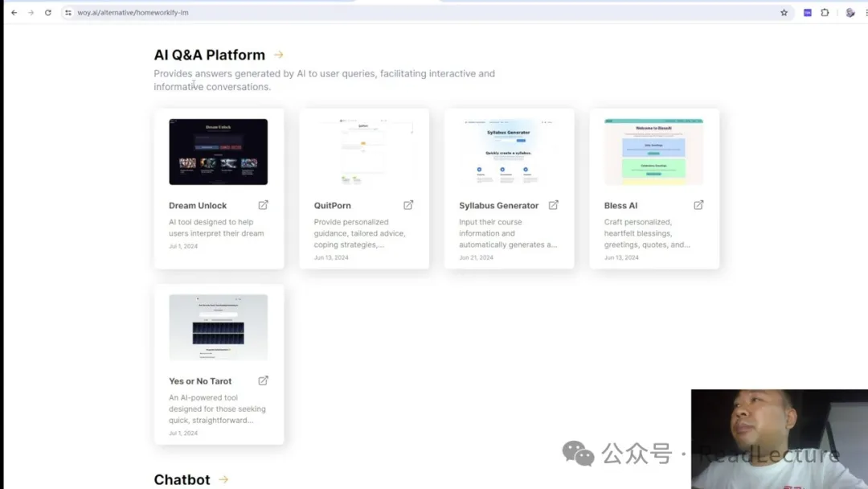The image size is (868, 489).
Task: Open the Dream Unlock preview thumbnail
Action: pos(218,152)
